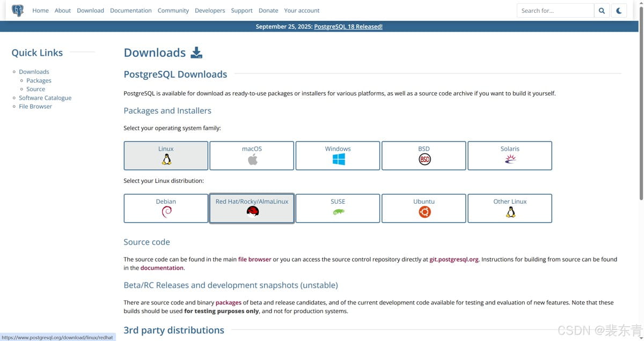Select the Ubuntu distribution tile
Screen dimensions: 644x341
coord(424,208)
